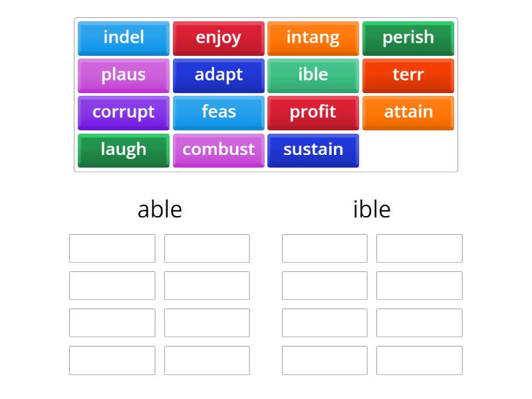532x399 pixels.
Task: Click the first empty slot under 'ible'
Action: pos(325,248)
